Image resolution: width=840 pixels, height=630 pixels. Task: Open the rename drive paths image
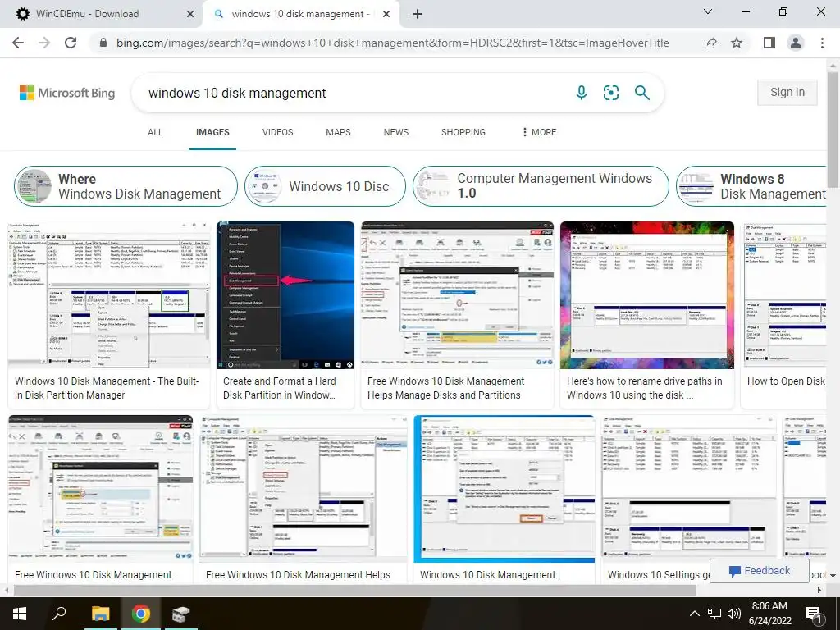coord(647,295)
